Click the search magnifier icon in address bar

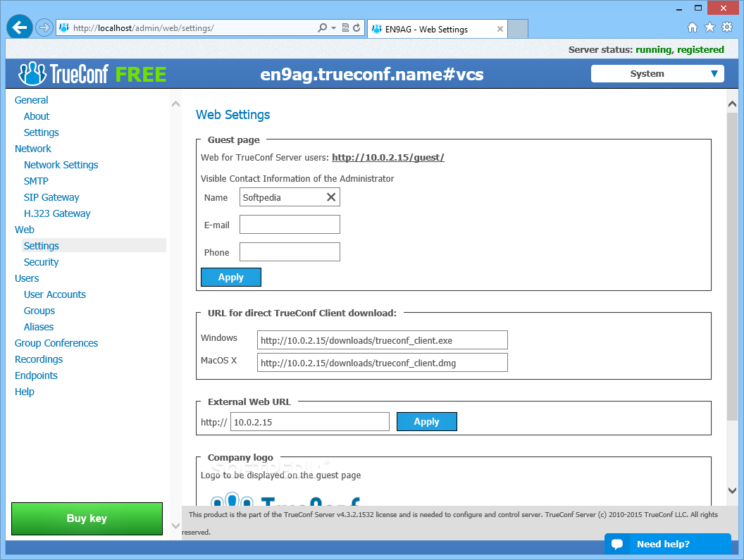[x=322, y=27]
